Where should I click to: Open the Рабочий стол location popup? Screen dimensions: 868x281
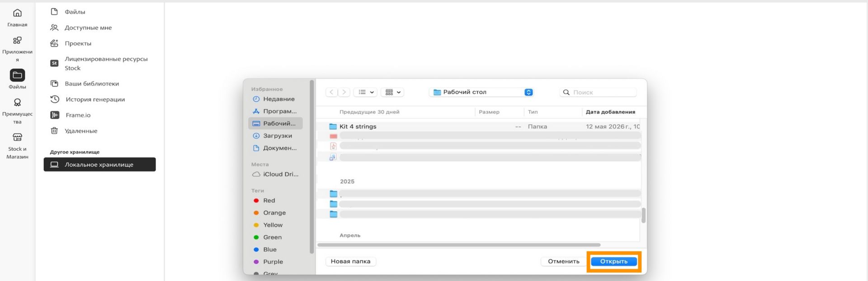[x=482, y=92]
